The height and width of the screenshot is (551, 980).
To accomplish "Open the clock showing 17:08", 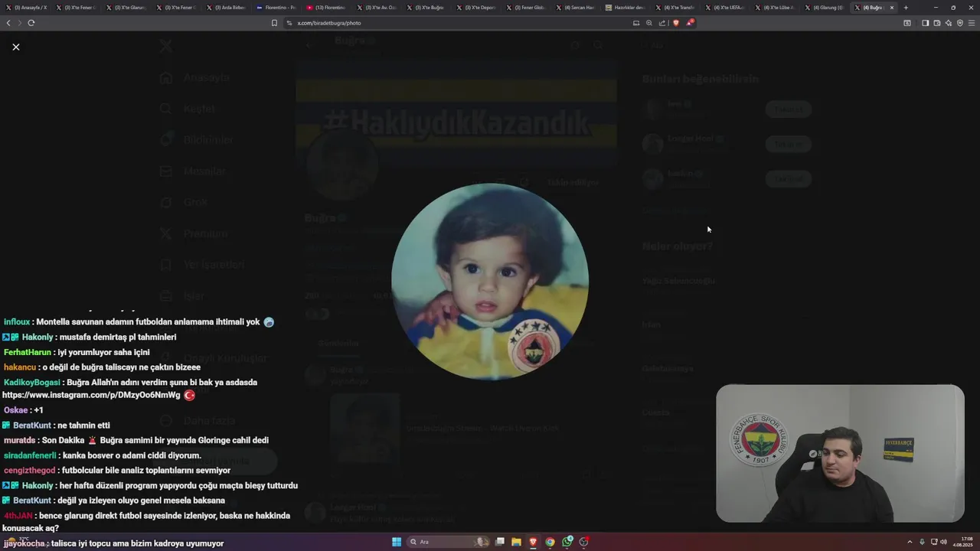I will tap(962, 542).
